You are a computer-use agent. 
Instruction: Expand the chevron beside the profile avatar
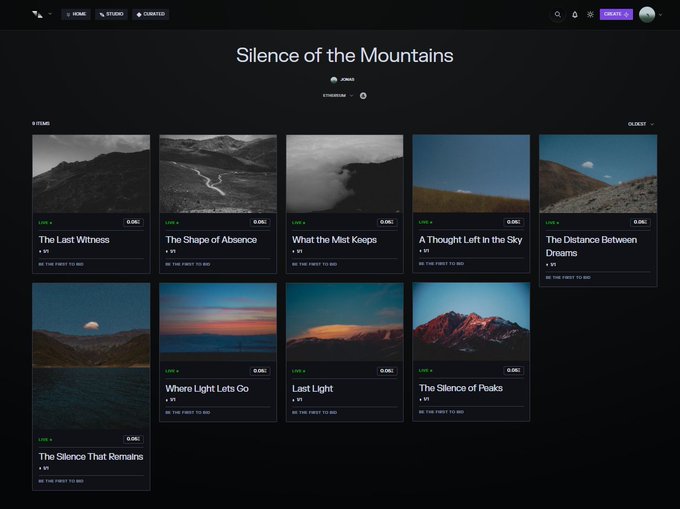(x=660, y=15)
